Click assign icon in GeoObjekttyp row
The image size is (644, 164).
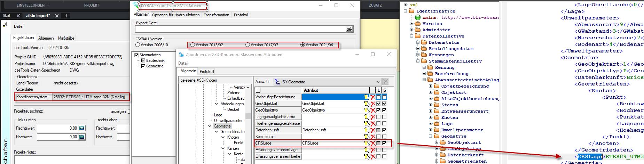pyautogui.click(x=367, y=110)
